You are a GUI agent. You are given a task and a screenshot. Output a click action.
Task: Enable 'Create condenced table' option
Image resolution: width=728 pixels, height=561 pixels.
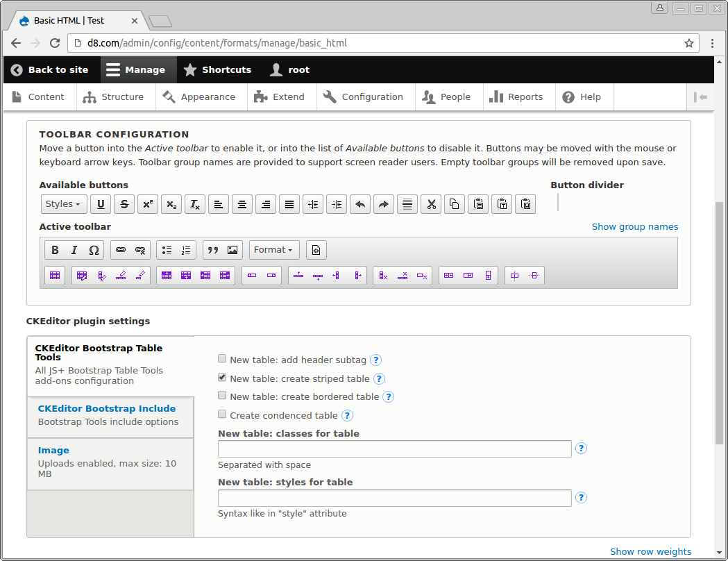click(222, 413)
